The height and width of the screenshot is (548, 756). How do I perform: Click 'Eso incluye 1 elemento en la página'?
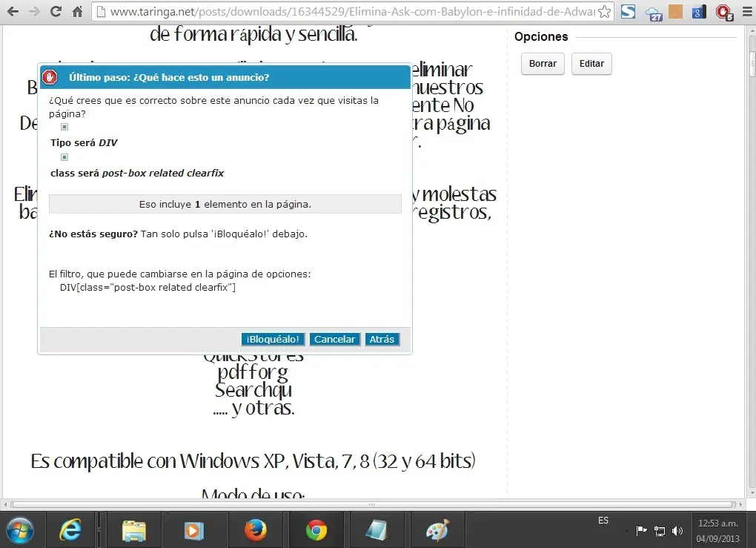pyautogui.click(x=225, y=204)
